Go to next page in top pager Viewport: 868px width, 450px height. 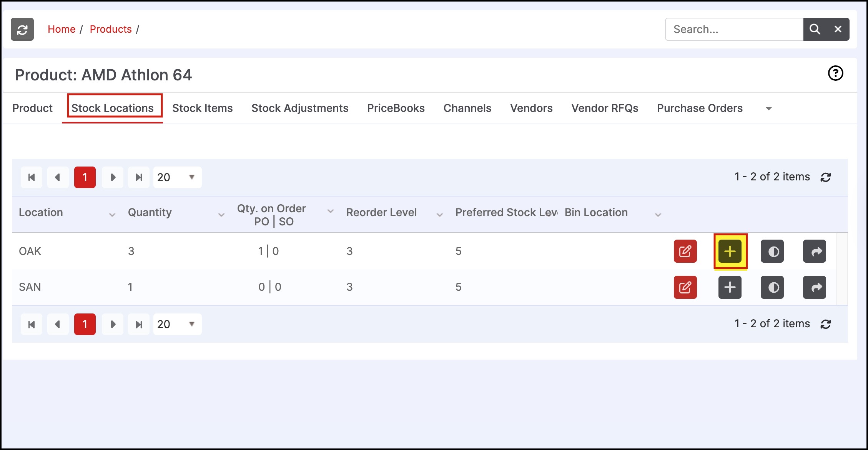click(x=113, y=177)
